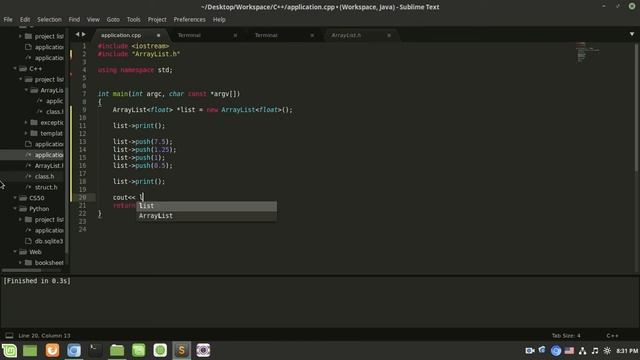Go to next tab with right arrow

84,35
